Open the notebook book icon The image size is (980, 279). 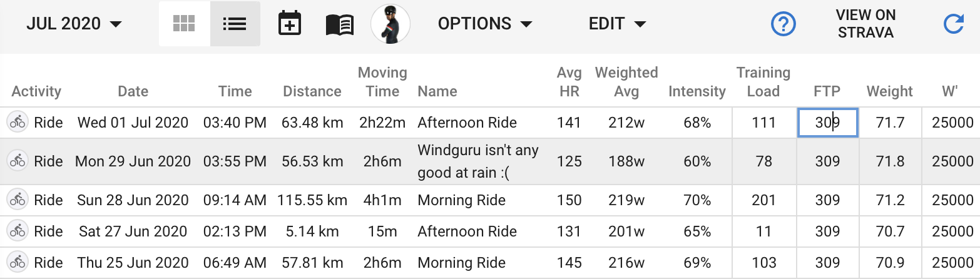[x=340, y=24]
